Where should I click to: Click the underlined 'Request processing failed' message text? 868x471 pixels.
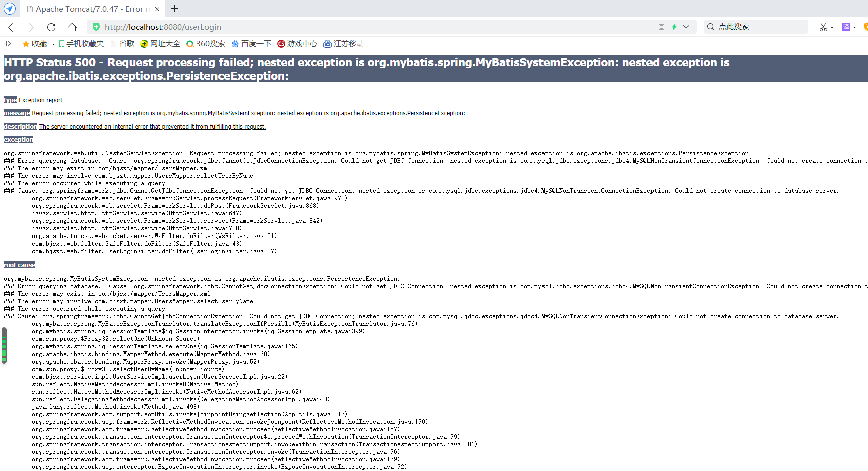click(248, 113)
